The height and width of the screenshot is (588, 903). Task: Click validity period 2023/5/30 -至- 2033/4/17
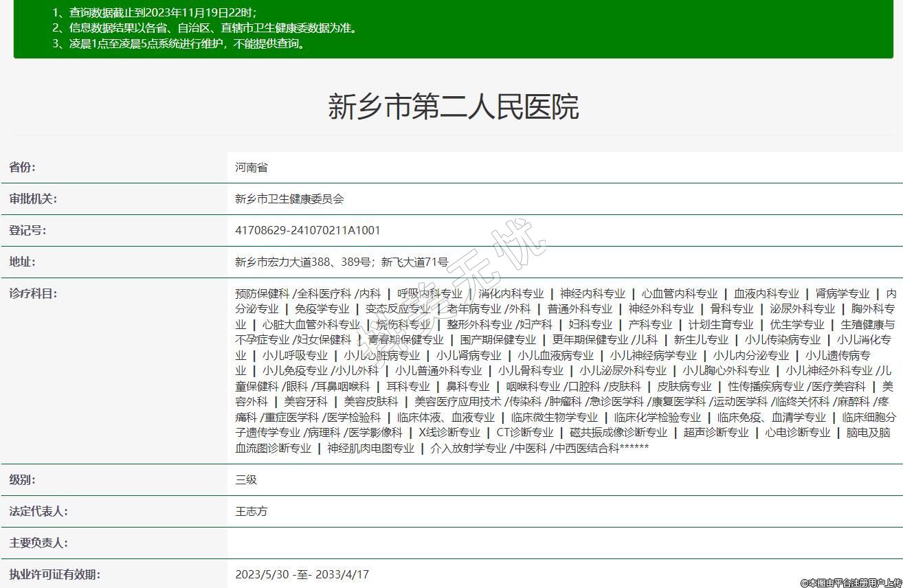point(302,574)
